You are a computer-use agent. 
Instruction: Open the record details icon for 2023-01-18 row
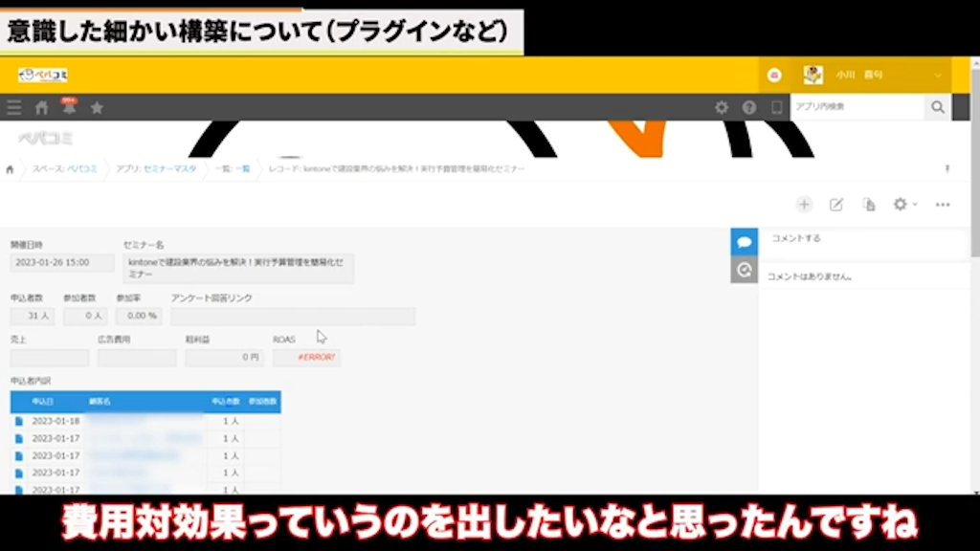[18, 421]
